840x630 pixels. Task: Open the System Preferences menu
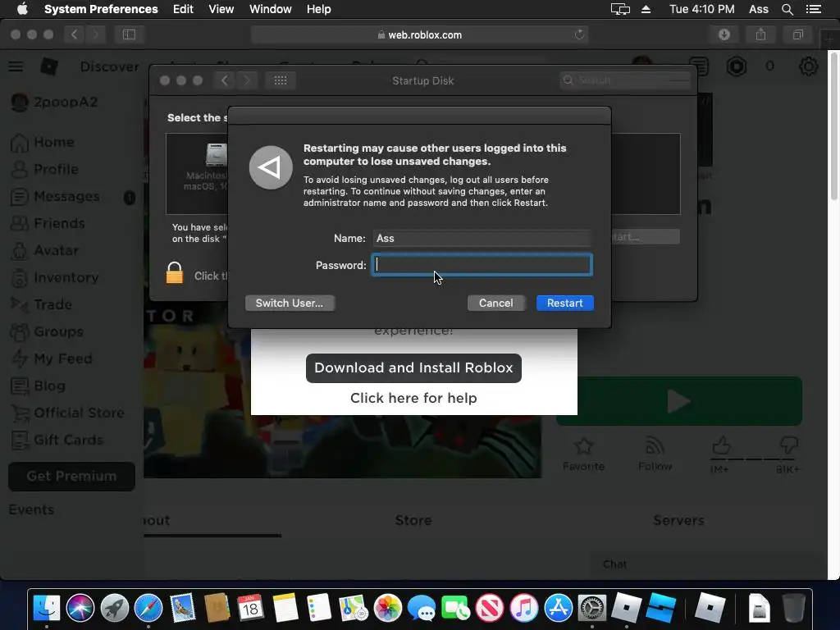[101, 9]
